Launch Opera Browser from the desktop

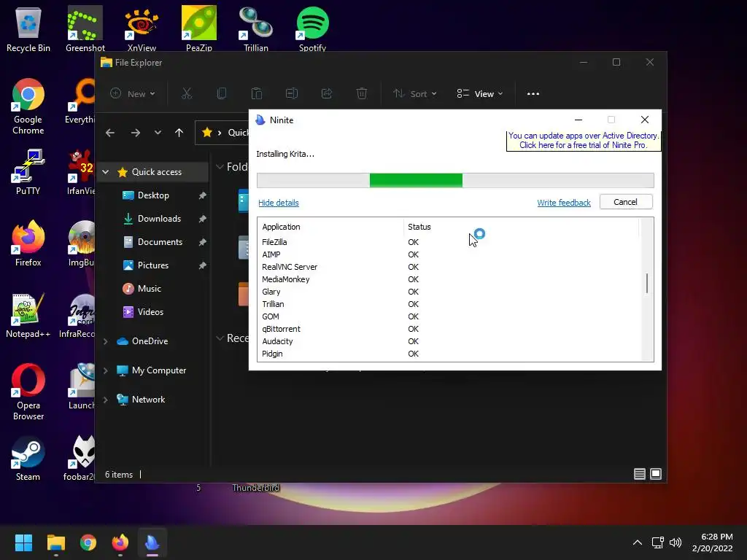[28, 392]
